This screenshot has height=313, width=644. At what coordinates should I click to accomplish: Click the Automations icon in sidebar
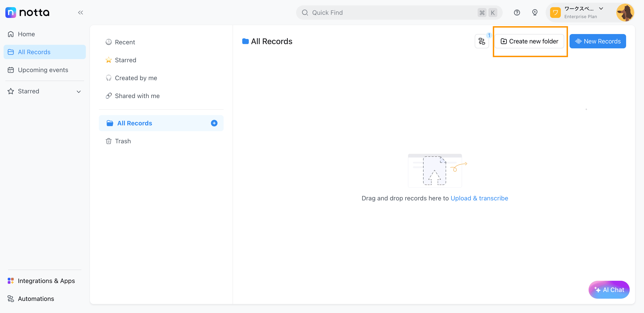click(x=11, y=299)
